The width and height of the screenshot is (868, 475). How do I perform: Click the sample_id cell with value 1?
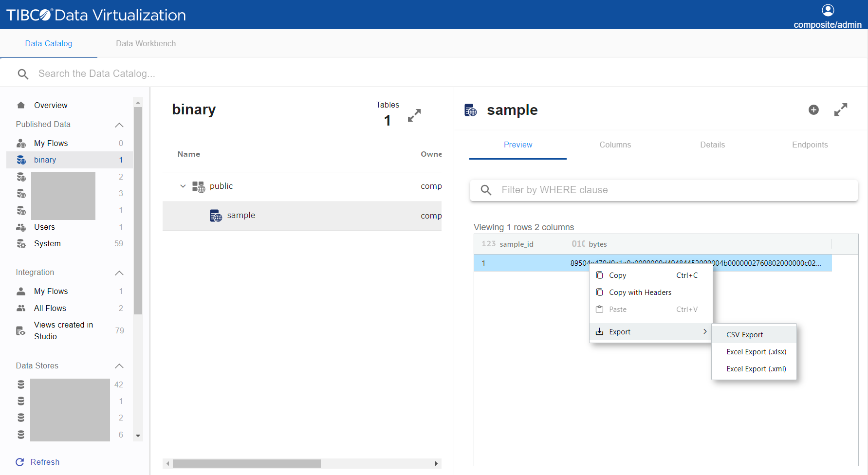coord(518,263)
